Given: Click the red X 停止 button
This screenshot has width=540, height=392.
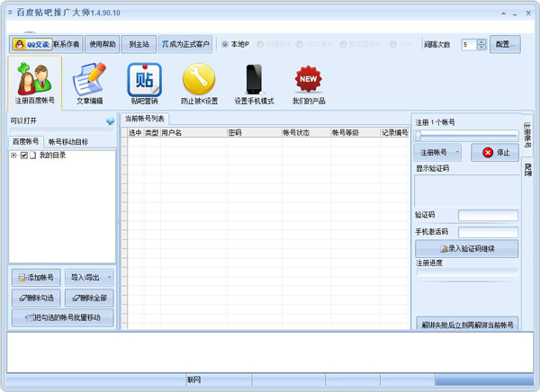Looking at the screenshot, I should pyautogui.click(x=495, y=152).
